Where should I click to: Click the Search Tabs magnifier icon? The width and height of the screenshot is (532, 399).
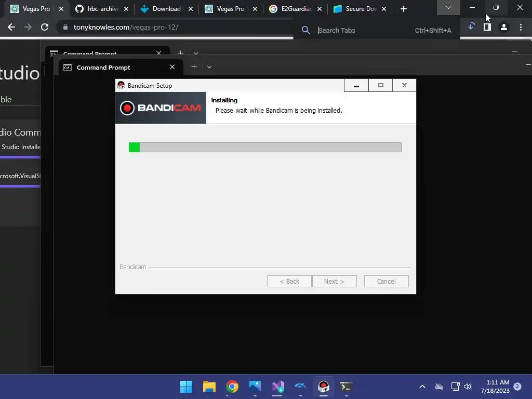click(305, 30)
